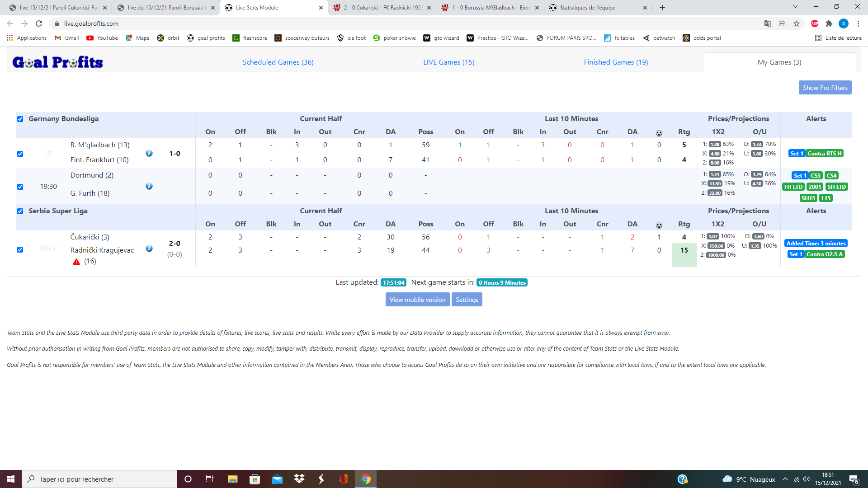Click the info icon for M'gladbach match
This screenshot has height=488, width=868.
[149, 153]
